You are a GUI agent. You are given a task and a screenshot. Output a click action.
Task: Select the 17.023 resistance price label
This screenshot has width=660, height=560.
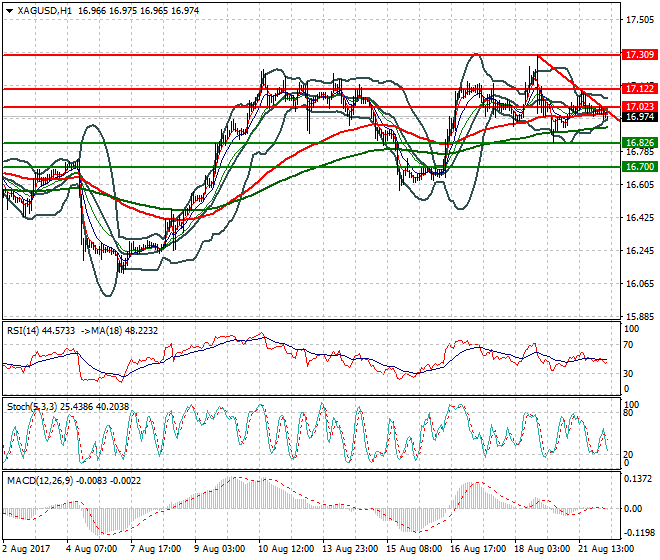pos(639,107)
